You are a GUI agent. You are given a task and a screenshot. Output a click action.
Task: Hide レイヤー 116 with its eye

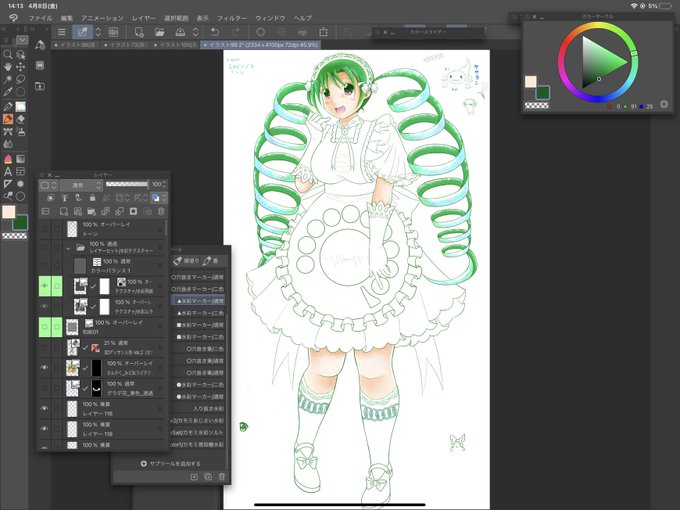tap(44, 408)
